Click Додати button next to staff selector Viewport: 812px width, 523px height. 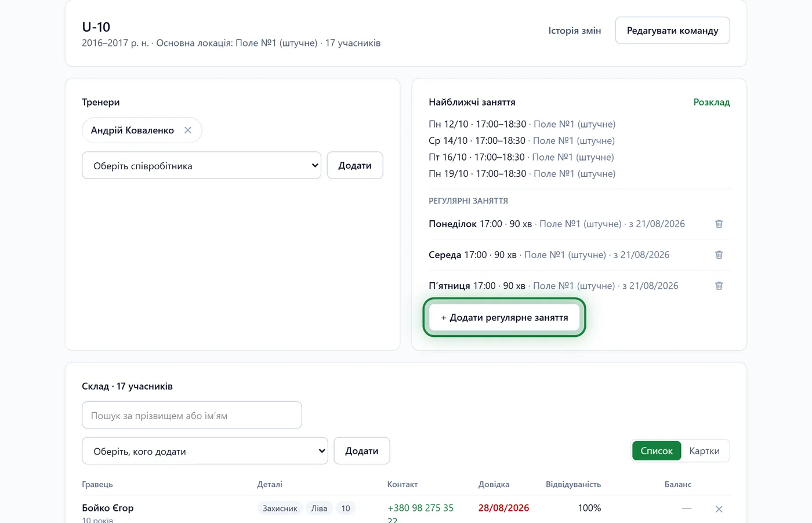355,165
